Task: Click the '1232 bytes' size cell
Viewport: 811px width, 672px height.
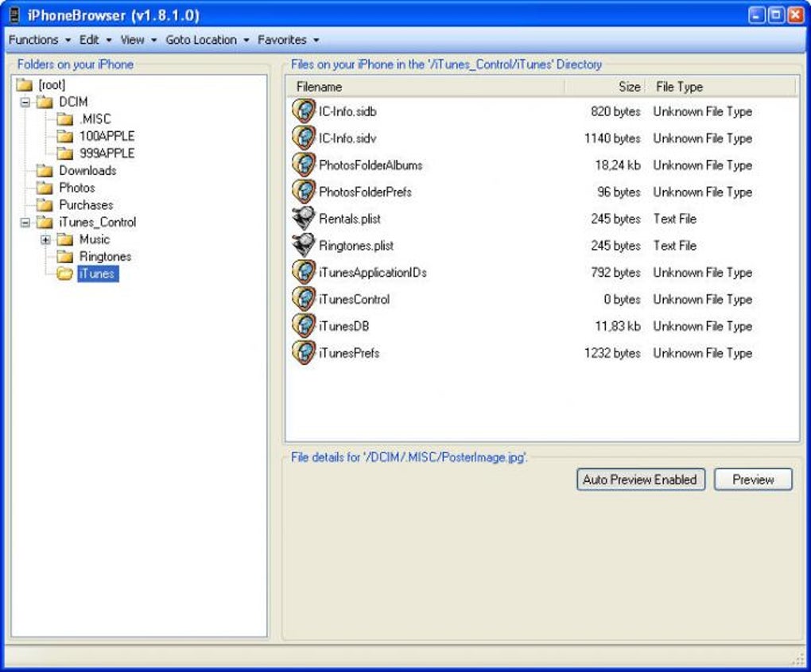Action: click(612, 353)
